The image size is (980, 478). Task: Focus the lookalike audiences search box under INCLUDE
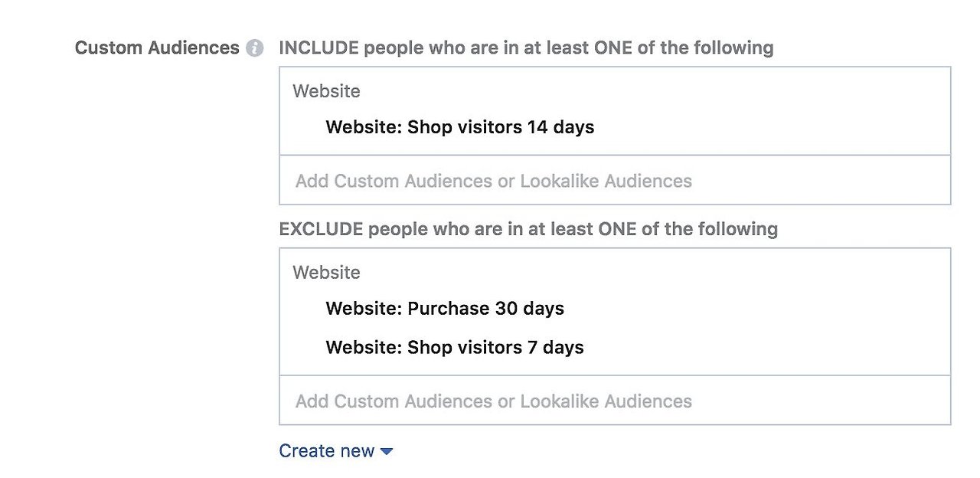(492, 181)
